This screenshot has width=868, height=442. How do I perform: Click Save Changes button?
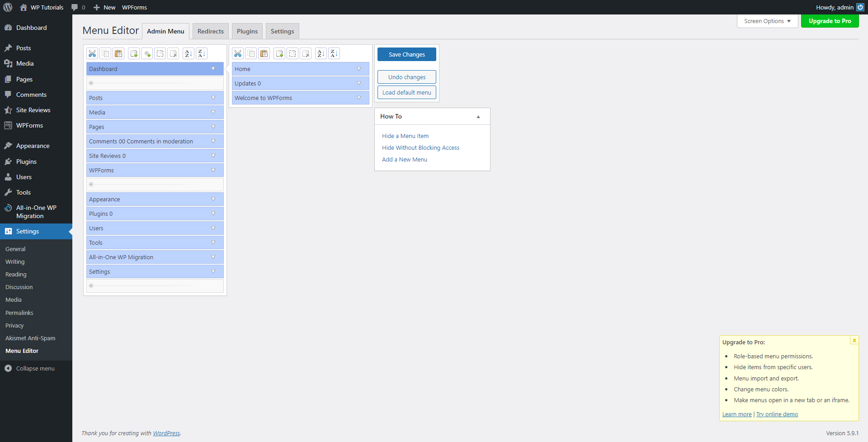coord(407,54)
